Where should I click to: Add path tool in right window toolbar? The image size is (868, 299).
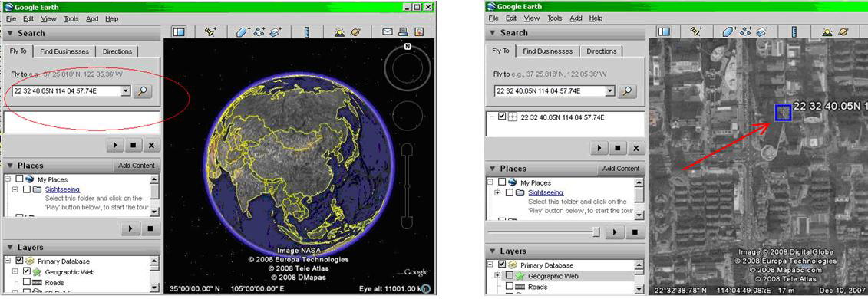coord(746,32)
